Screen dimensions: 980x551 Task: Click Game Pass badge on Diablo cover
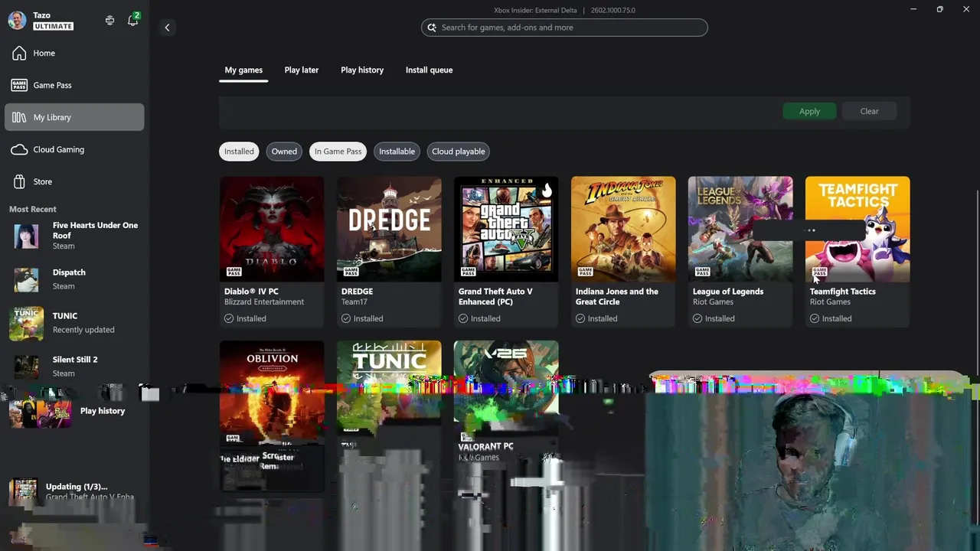click(233, 272)
